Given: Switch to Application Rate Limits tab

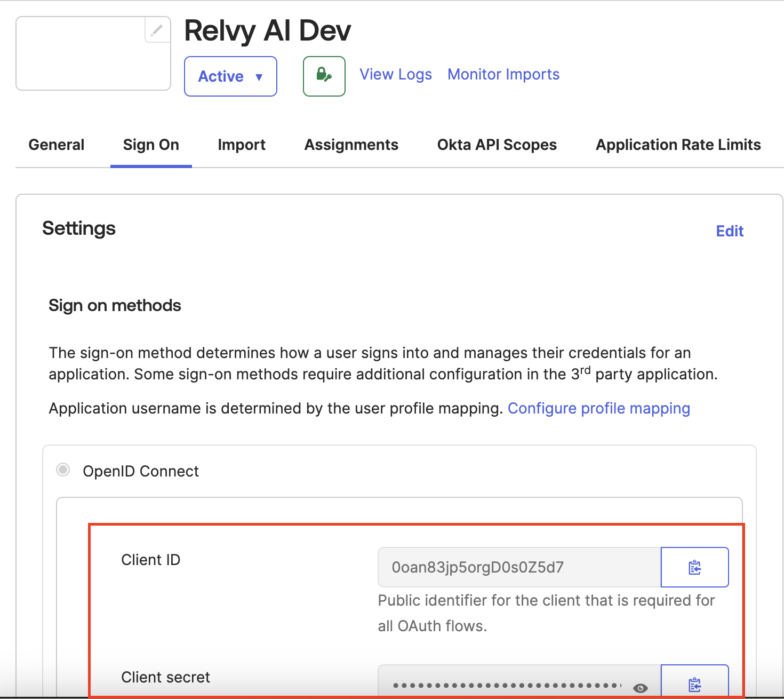Looking at the screenshot, I should pos(678,145).
